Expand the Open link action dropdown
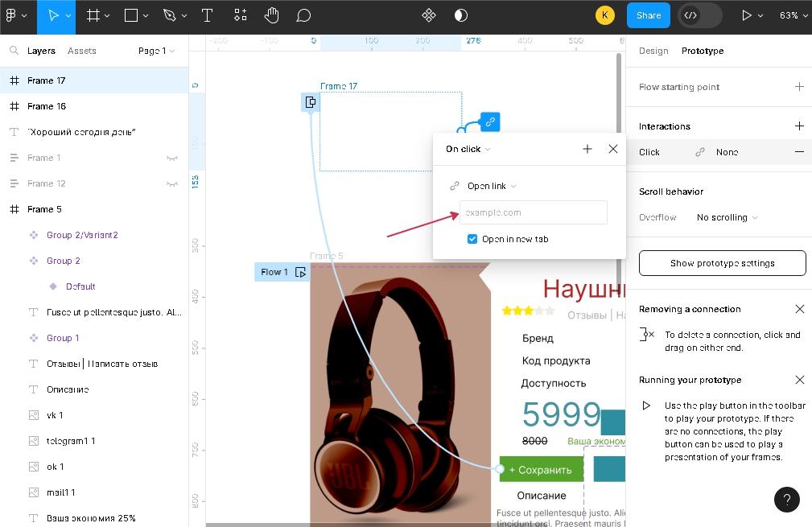Image resolution: width=812 pixels, height=527 pixels. tap(491, 186)
